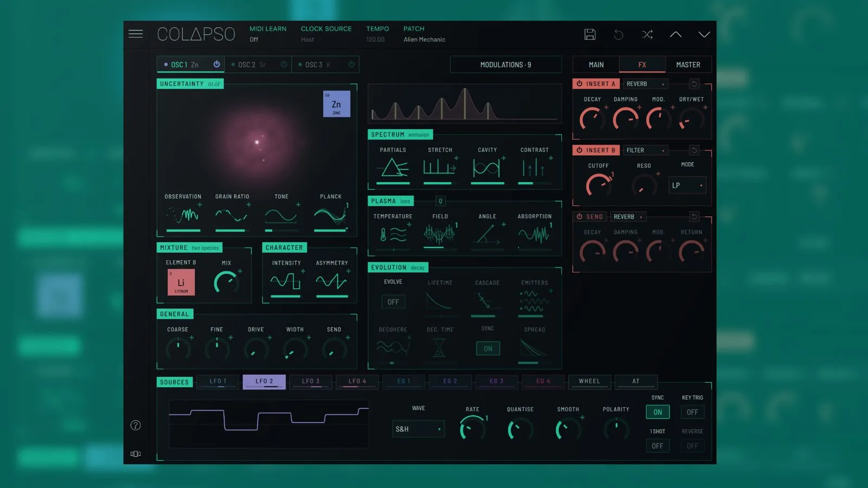
Task: Click the Intensity waveform icon
Action: point(285,281)
